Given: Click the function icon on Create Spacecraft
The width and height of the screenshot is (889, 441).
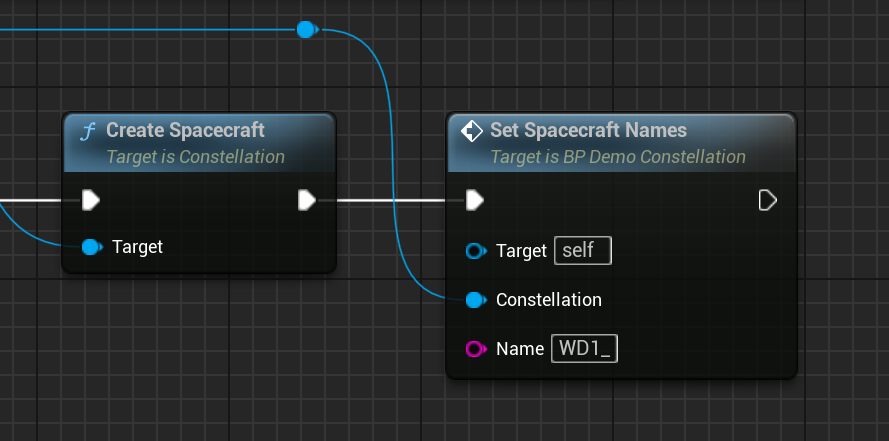Looking at the screenshot, I should (x=88, y=131).
